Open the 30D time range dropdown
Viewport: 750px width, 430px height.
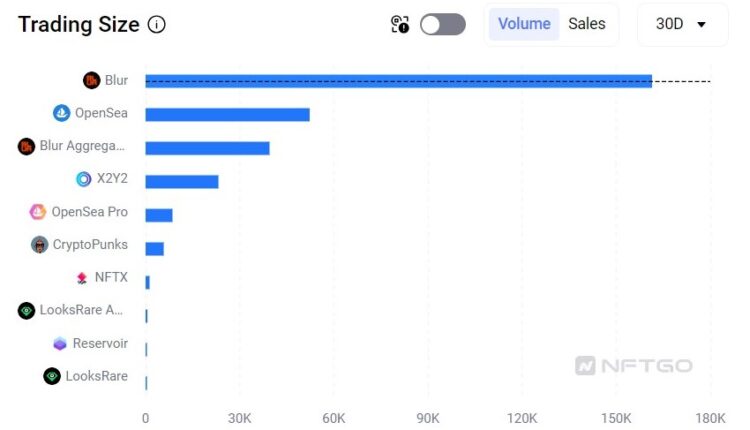coord(682,24)
